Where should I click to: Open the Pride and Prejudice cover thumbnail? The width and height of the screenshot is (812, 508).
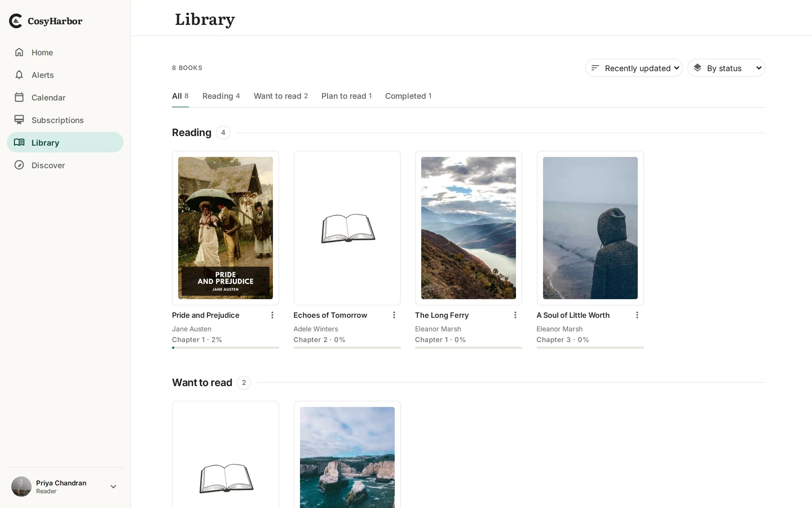pos(226,228)
